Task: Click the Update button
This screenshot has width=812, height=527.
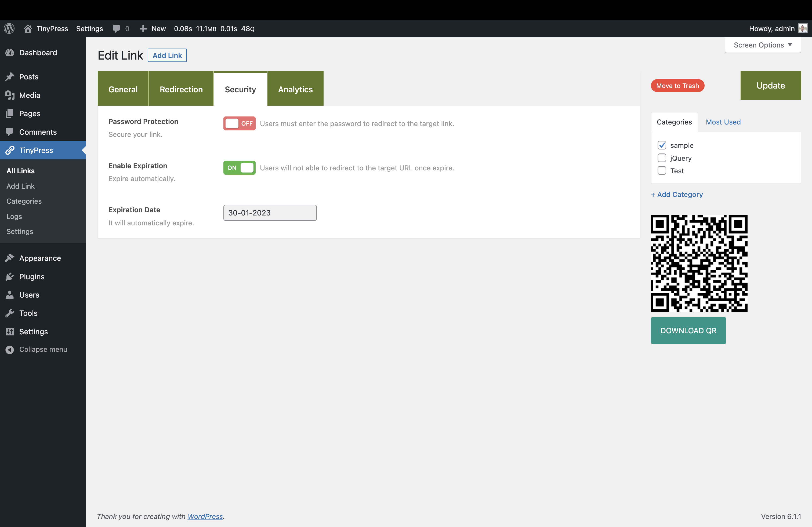Action: pyautogui.click(x=770, y=86)
